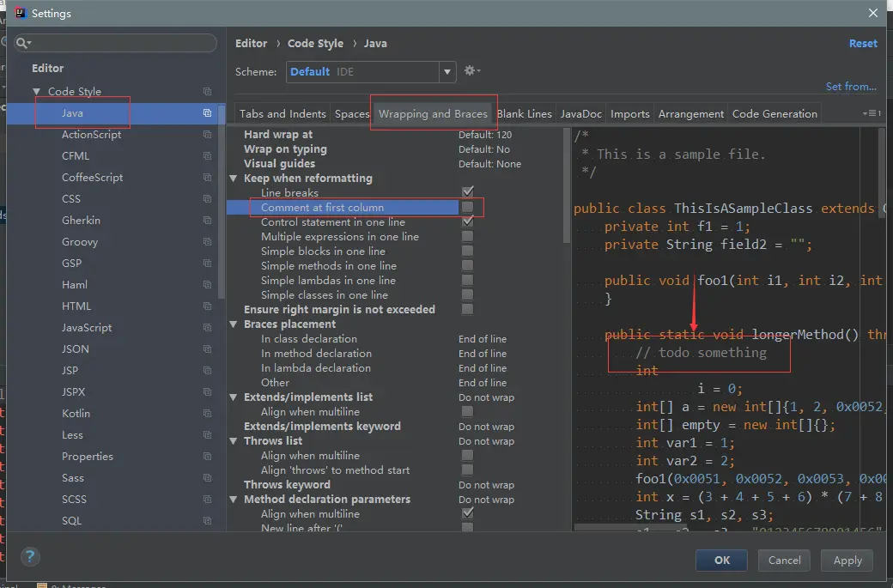Open the JavaDoc tab
893x588 pixels.
(x=581, y=113)
